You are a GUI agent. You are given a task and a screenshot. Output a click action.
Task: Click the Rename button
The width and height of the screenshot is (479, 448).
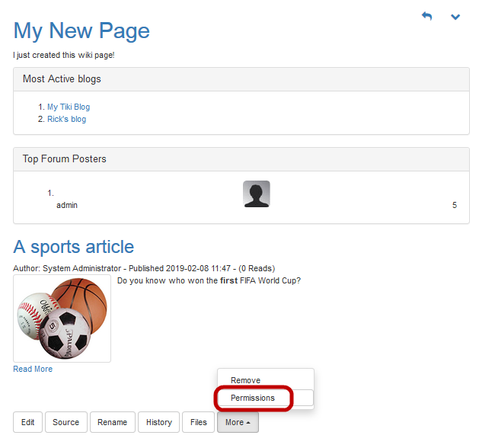click(x=112, y=422)
